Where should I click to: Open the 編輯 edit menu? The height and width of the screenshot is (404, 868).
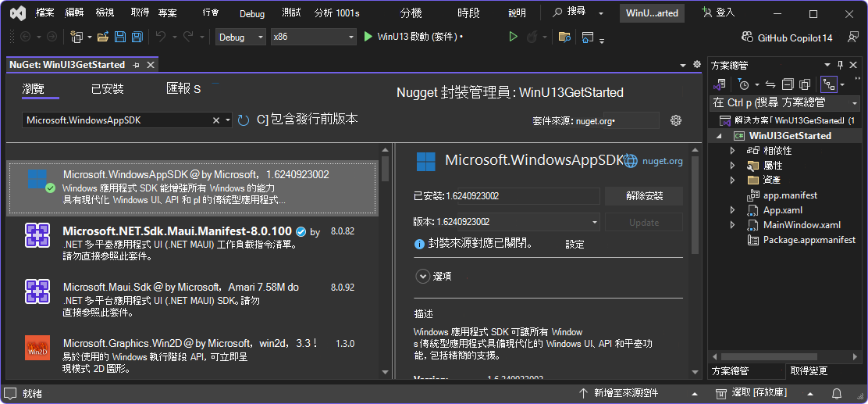(x=75, y=13)
